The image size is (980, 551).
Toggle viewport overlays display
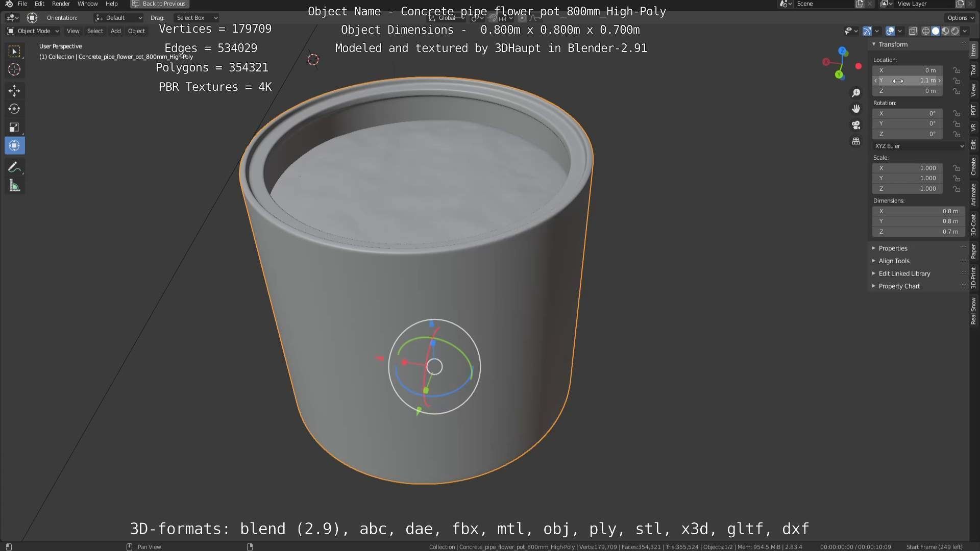pyautogui.click(x=890, y=31)
